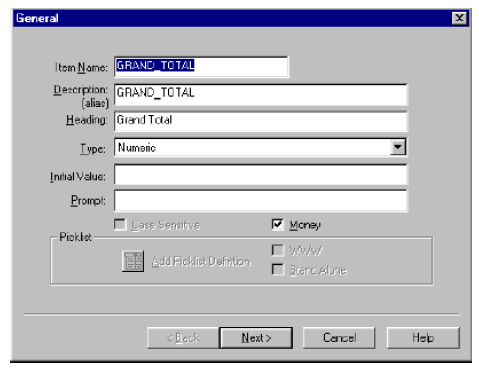Open the Type dropdown arrow
The height and width of the screenshot is (369, 479).
[397, 147]
